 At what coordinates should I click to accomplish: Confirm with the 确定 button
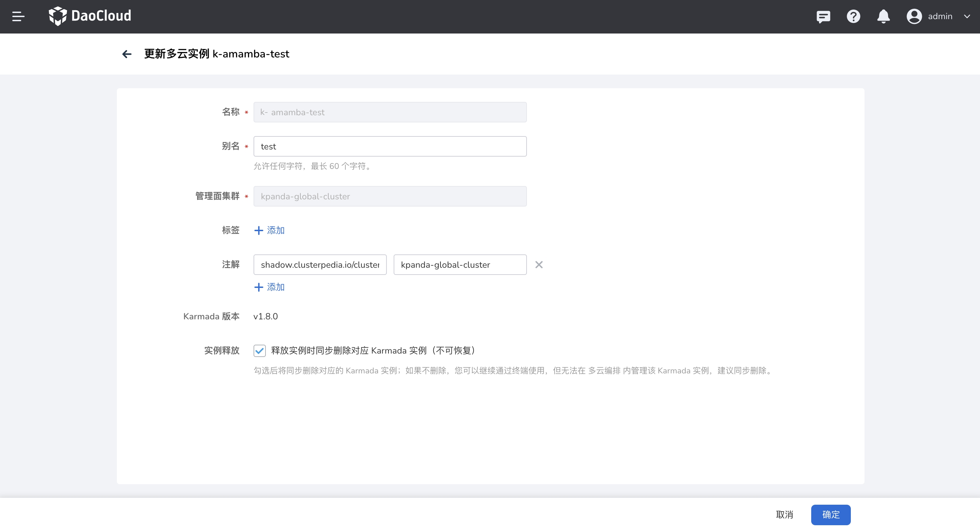830,515
